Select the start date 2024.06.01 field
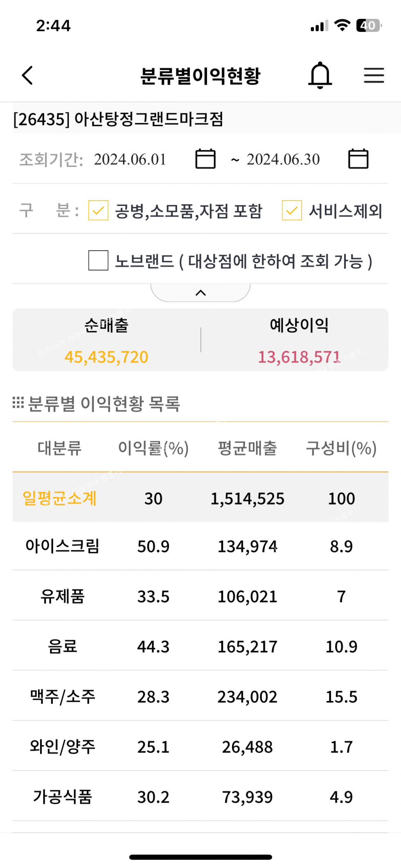Image resolution: width=401 pixels, height=868 pixels. [x=130, y=159]
